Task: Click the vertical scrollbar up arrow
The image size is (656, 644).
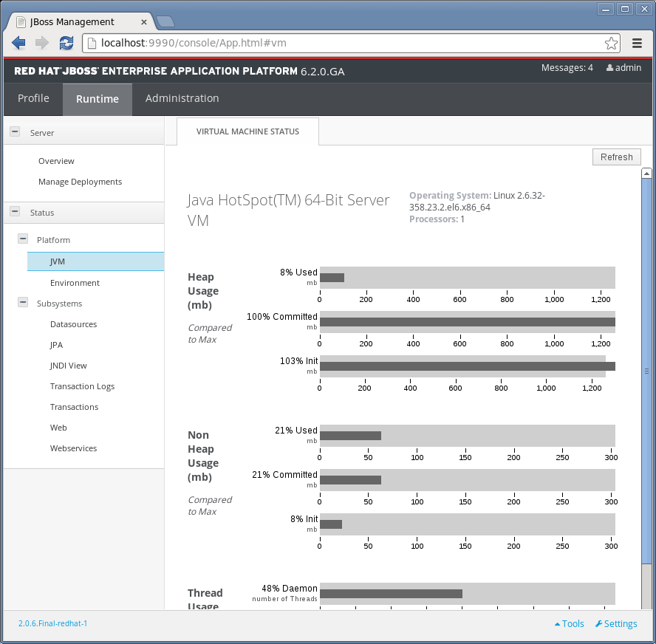Action: (x=646, y=174)
